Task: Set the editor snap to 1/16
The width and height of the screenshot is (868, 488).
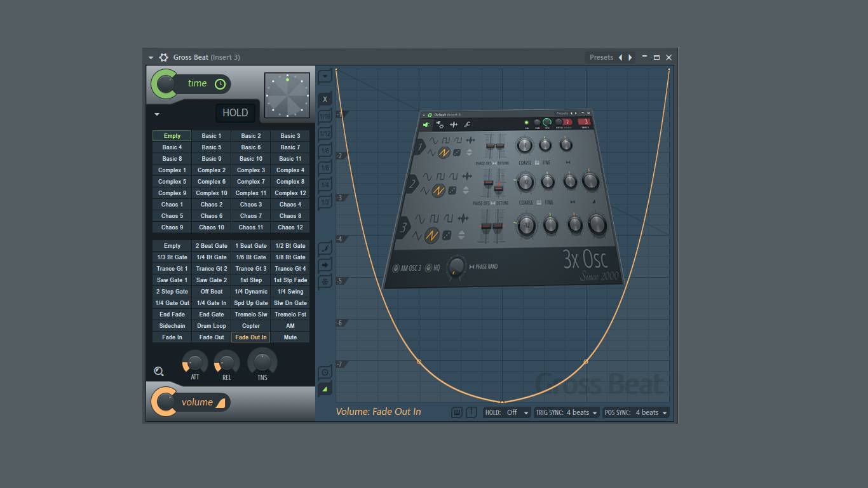Action: tap(325, 116)
